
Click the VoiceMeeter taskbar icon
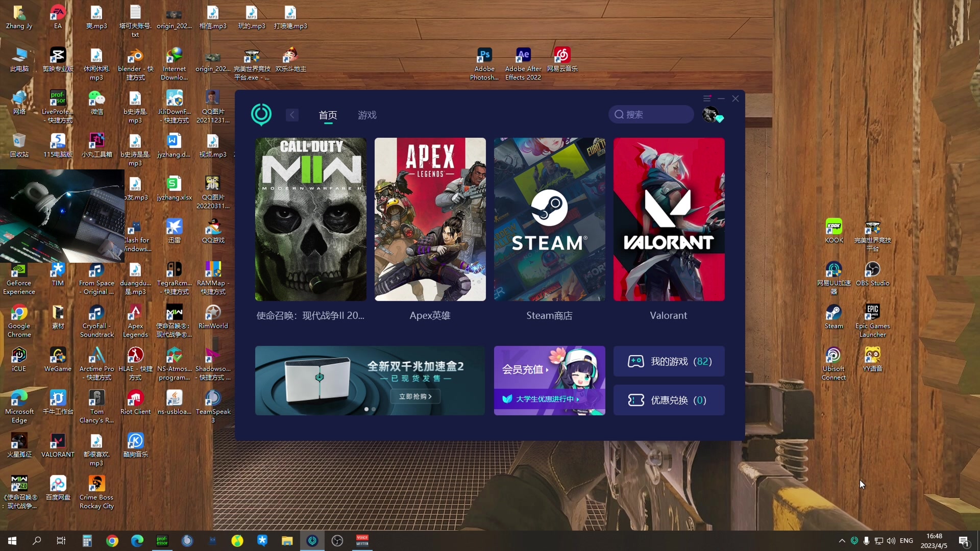[x=362, y=541]
